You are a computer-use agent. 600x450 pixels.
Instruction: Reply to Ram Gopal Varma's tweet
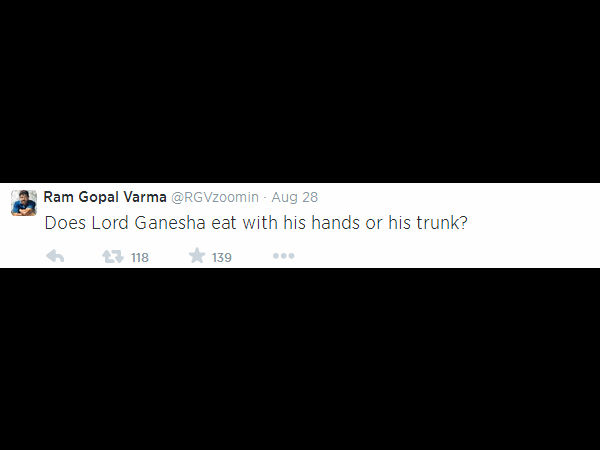[55, 256]
